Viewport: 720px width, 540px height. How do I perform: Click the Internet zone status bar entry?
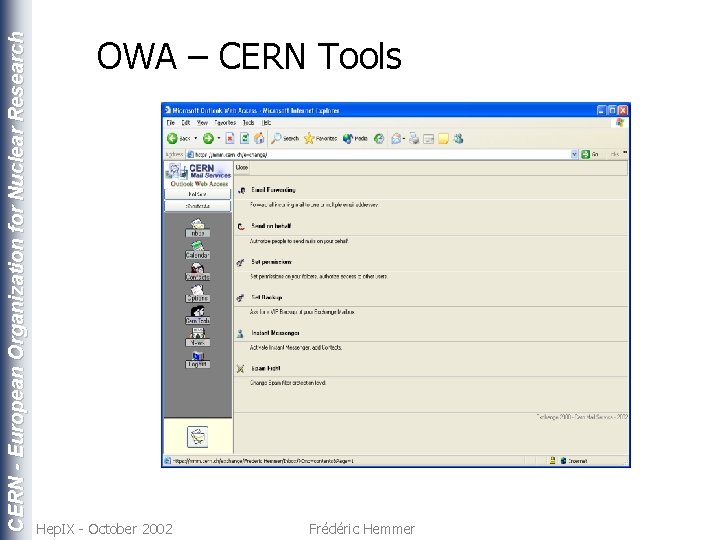click(x=574, y=461)
